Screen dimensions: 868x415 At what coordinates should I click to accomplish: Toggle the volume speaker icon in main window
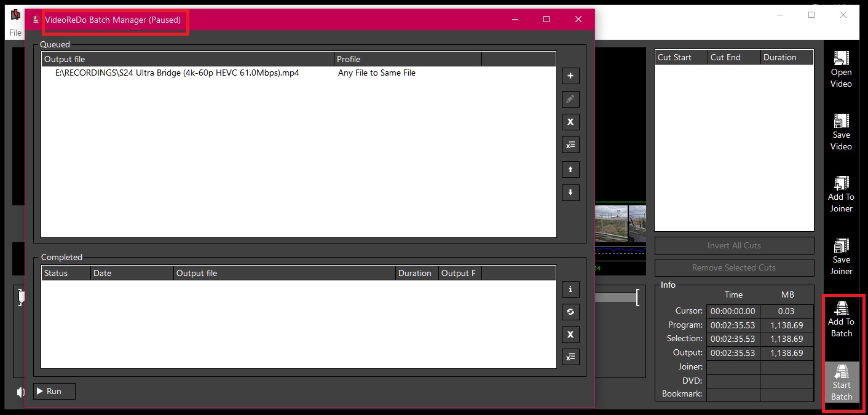click(x=20, y=392)
